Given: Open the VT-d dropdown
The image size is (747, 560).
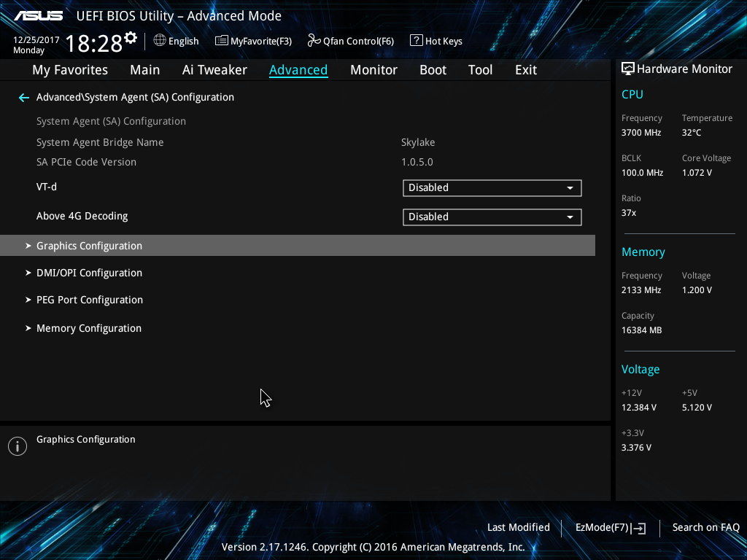Looking at the screenshot, I should pyautogui.click(x=492, y=188).
